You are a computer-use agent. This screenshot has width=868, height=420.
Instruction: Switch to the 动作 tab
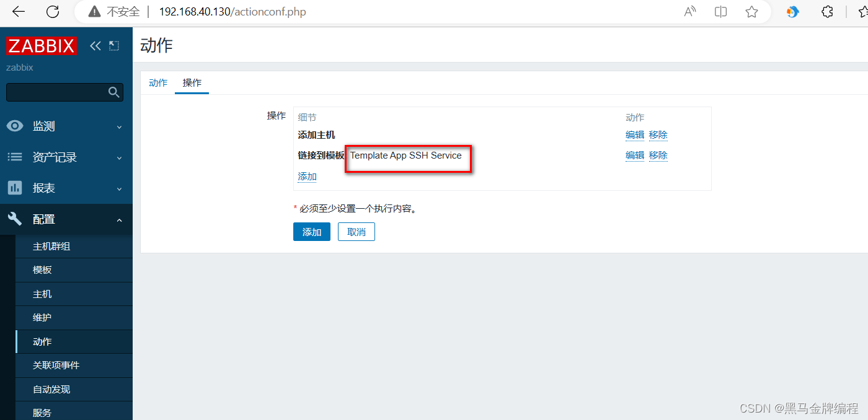tap(158, 82)
